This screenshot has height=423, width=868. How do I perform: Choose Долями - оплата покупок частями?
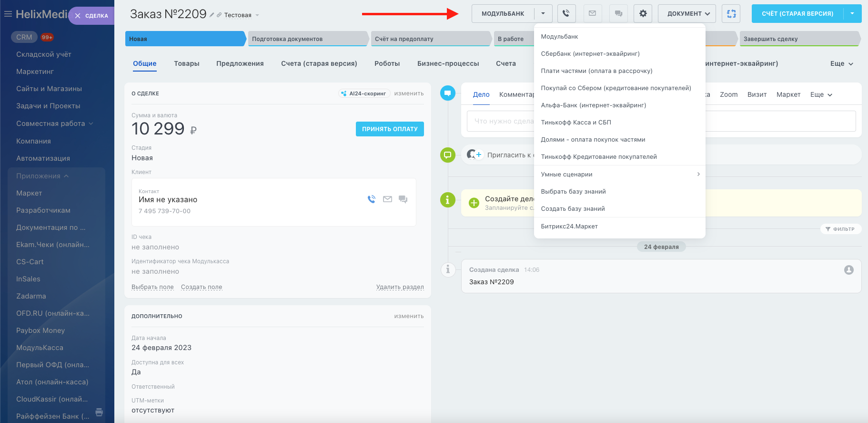pos(620,139)
